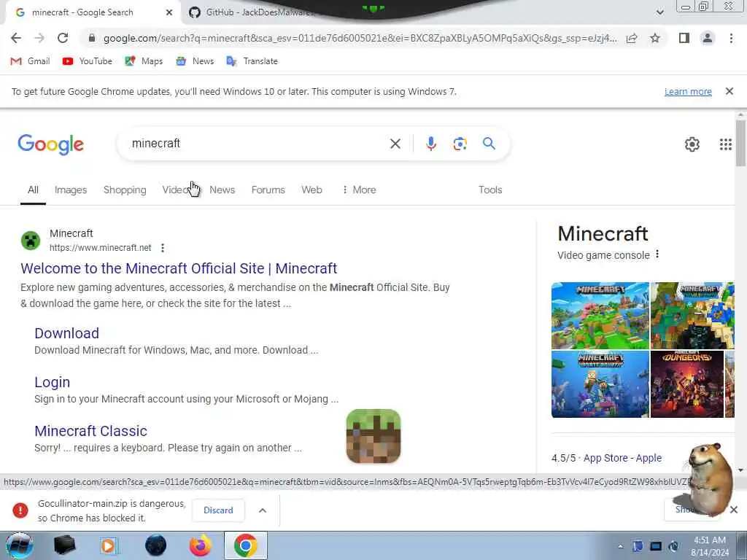Open YouTube bookmark
Viewport: 747px width, 560px height.
(88, 61)
